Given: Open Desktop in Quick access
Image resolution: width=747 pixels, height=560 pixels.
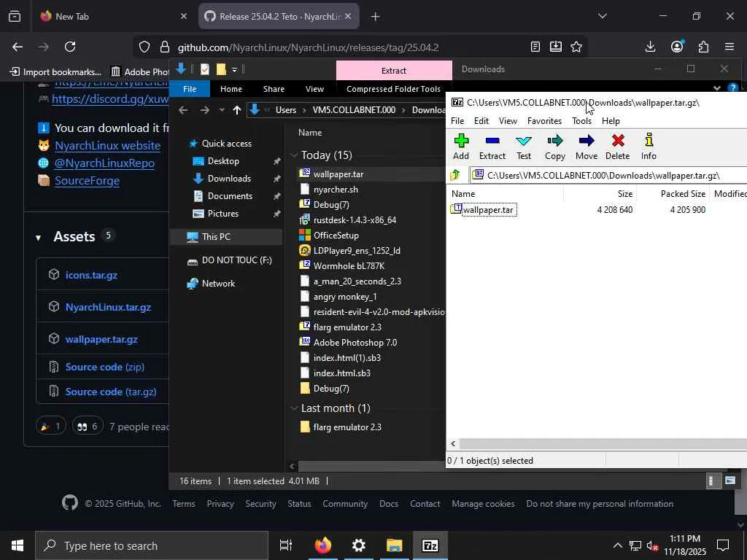Looking at the screenshot, I should tap(223, 161).
